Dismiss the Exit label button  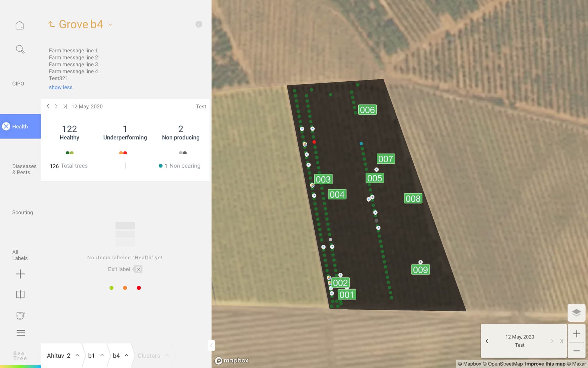click(x=138, y=269)
